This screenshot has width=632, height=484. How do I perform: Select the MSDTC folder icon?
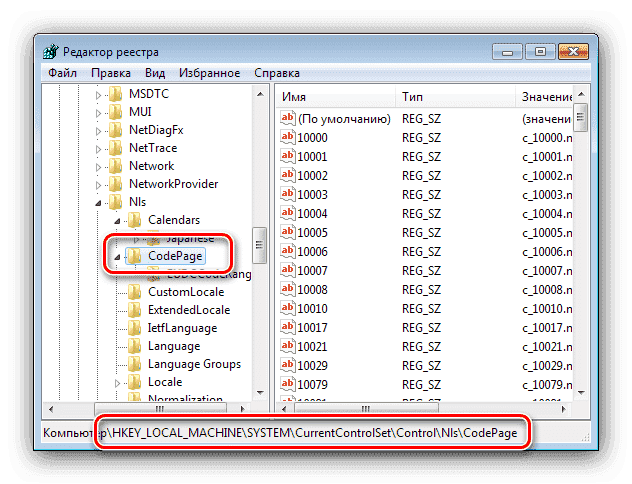115,93
